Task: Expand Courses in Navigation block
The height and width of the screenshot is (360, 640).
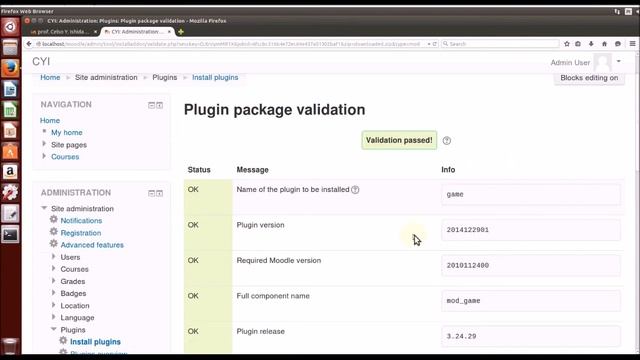Action: (x=44, y=156)
